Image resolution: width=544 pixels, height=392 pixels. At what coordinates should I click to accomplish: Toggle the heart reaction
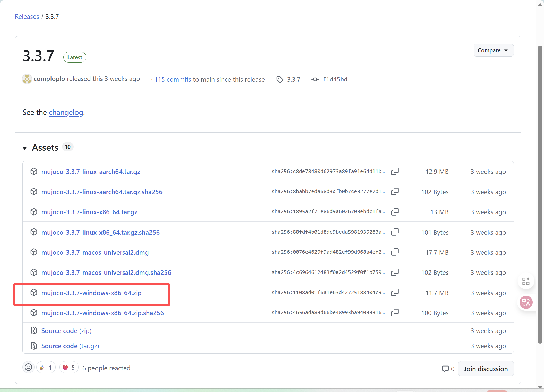(x=69, y=368)
